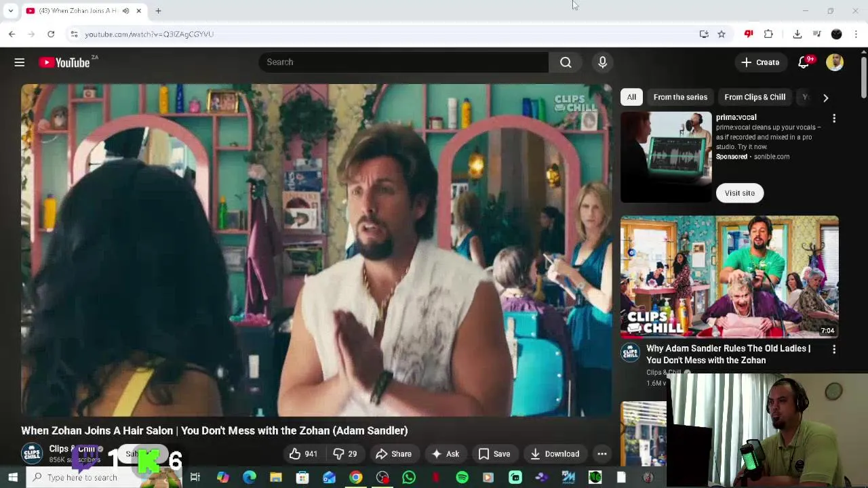Open Chrome three-dot menu

856,34
